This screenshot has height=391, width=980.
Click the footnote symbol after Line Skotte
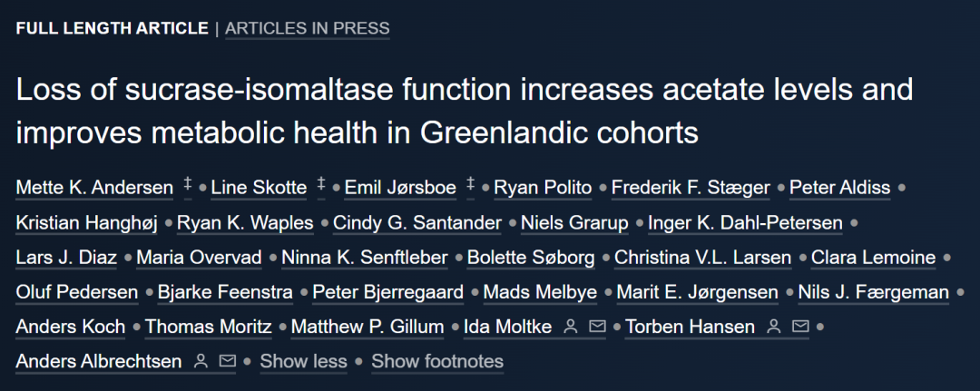(x=321, y=185)
